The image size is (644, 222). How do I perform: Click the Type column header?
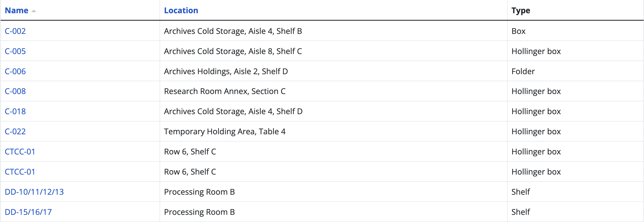point(521,10)
